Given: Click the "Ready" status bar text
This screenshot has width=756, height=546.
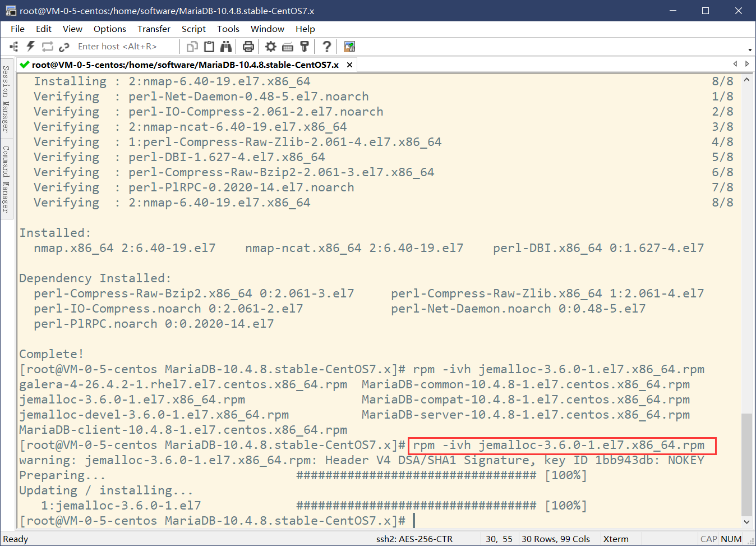Looking at the screenshot, I should 16,539.
